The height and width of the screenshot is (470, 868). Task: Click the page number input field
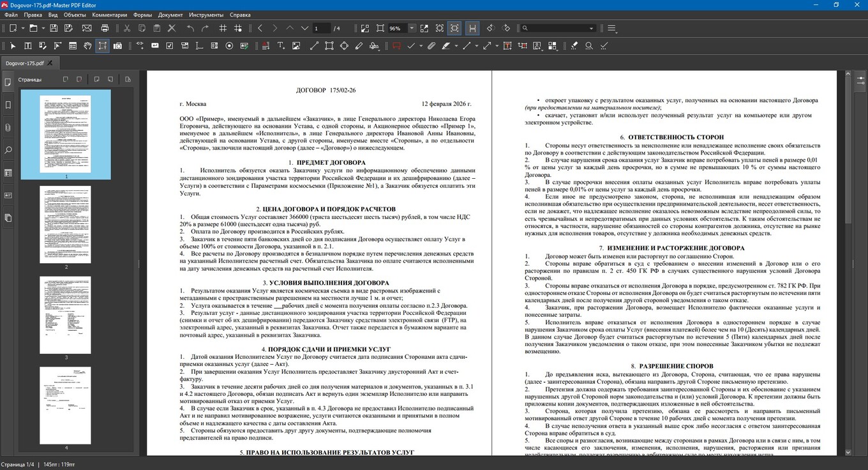[x=321, y=28]
